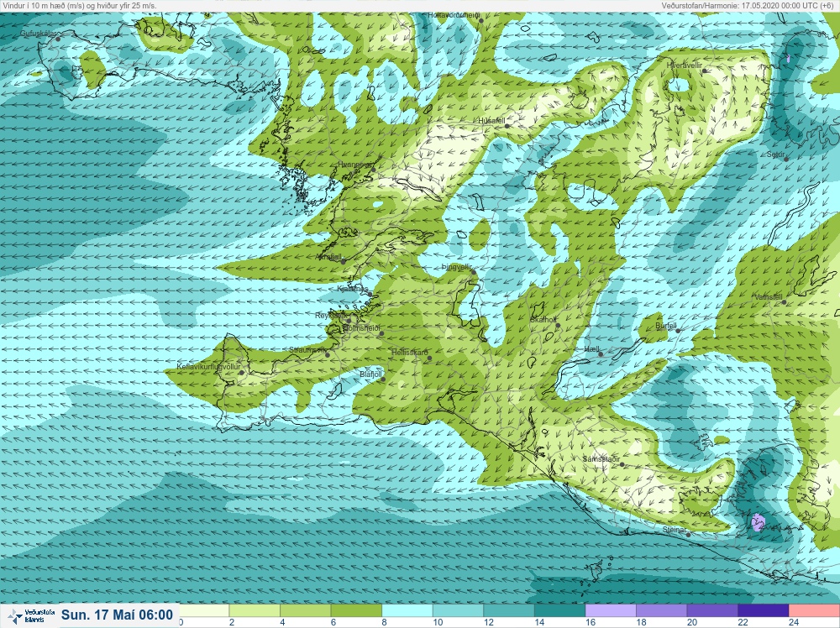This screenshot has height=628, width=840.
Task: Click the Gufuskálar station label
Action: pos(38,34)
